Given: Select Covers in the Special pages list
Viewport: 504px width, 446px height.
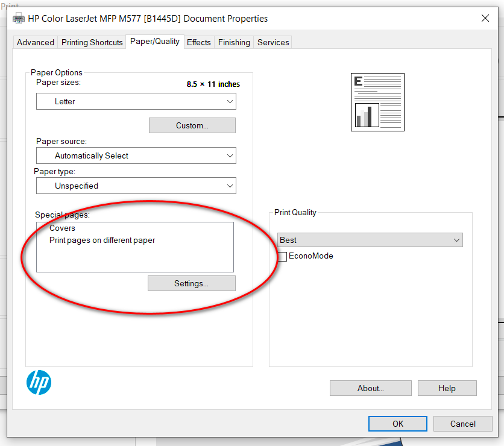Looking at the screenshot, I should (x=62, y=228).
